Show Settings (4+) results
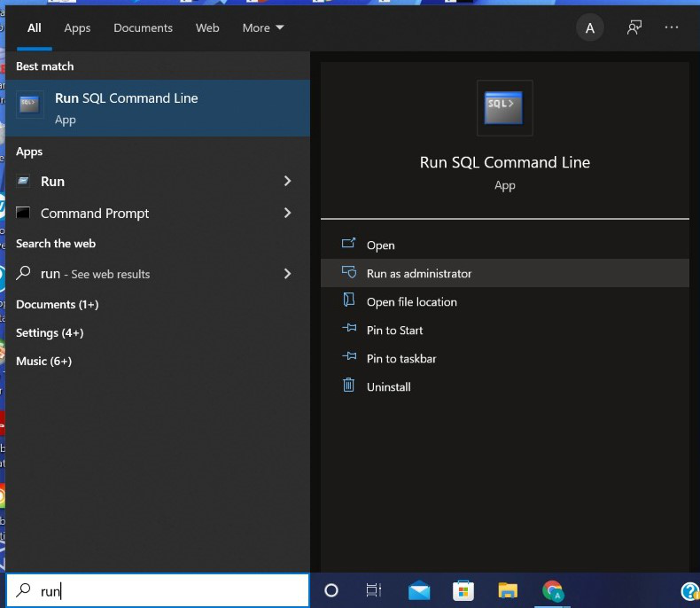This screenshot has height=608, width=700. pyautogui.click(x=50, y=333)
